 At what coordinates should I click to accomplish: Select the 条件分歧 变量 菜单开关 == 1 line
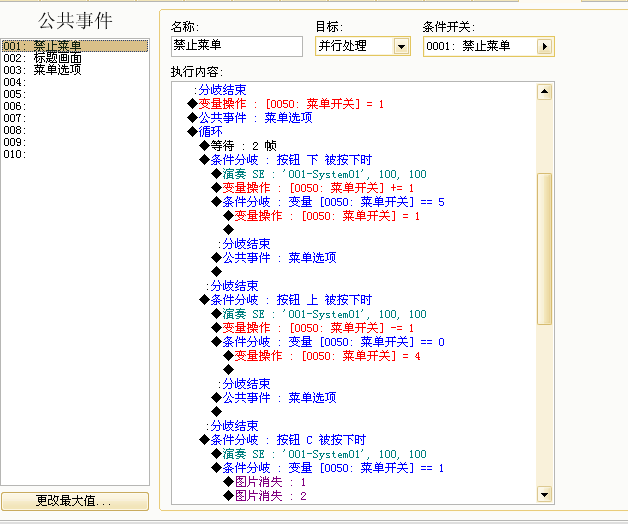point(328,468)
